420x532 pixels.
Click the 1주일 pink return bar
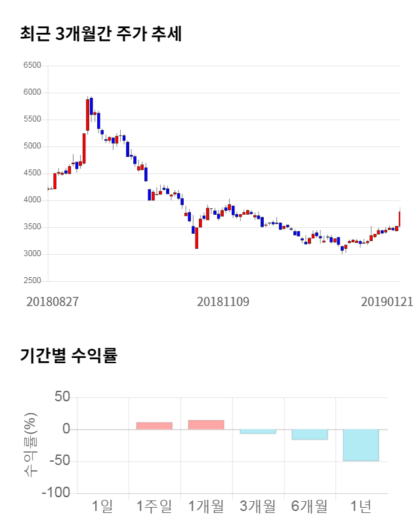click(154, 426)
